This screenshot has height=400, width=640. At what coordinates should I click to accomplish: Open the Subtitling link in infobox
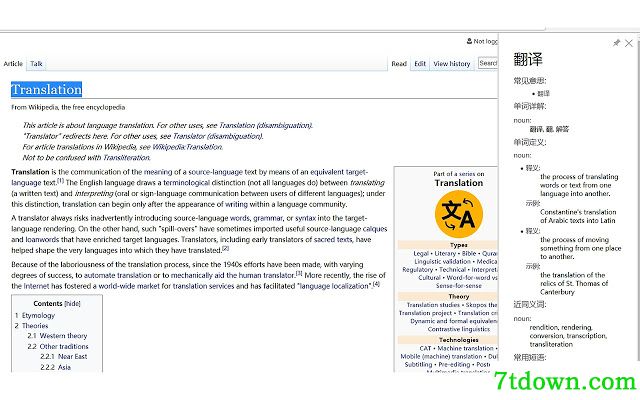pos(418,364)
